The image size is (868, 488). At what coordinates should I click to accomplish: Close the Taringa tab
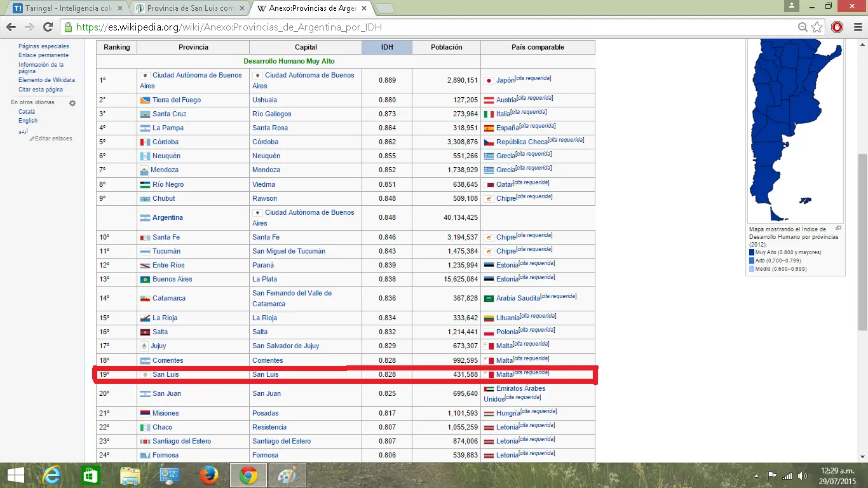point(120,9)
